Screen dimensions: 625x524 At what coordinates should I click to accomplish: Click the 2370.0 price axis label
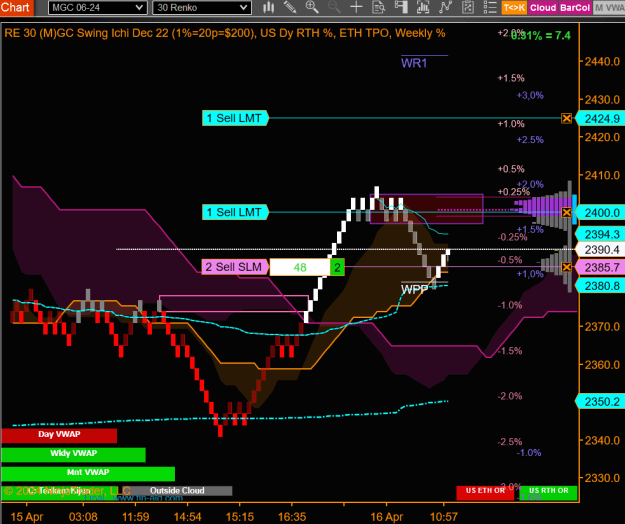pos(602,327)
